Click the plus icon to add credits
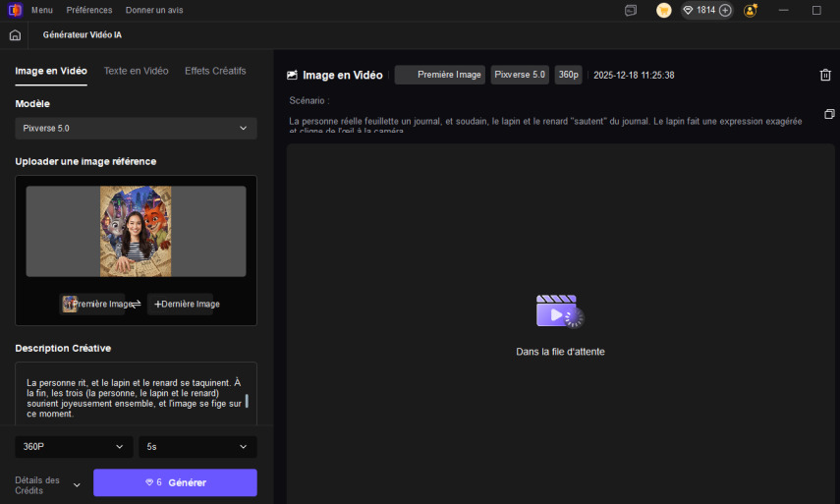 (725, 10)
